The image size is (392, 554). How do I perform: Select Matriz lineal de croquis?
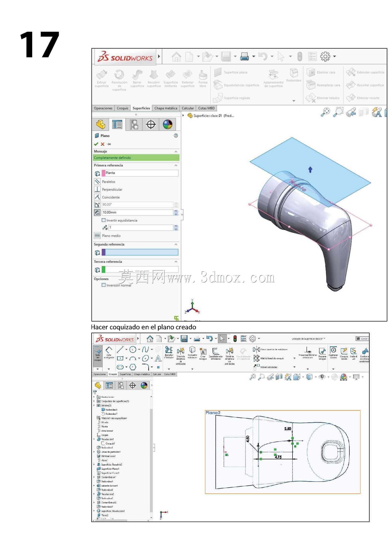269,358
